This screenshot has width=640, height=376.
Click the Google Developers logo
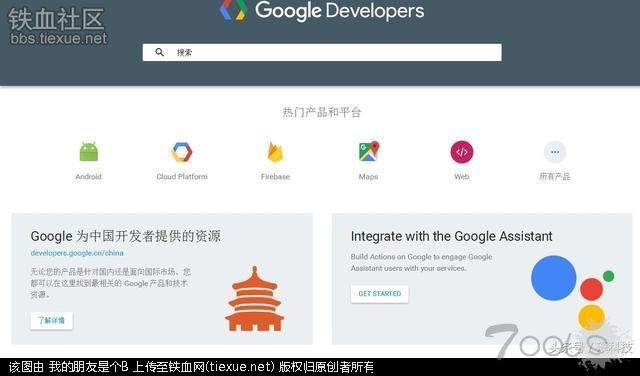coord(322,11)
